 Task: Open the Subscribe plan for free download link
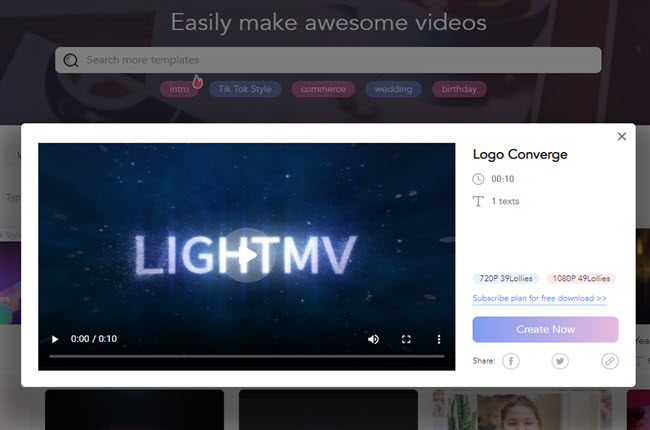pos(539,298)
